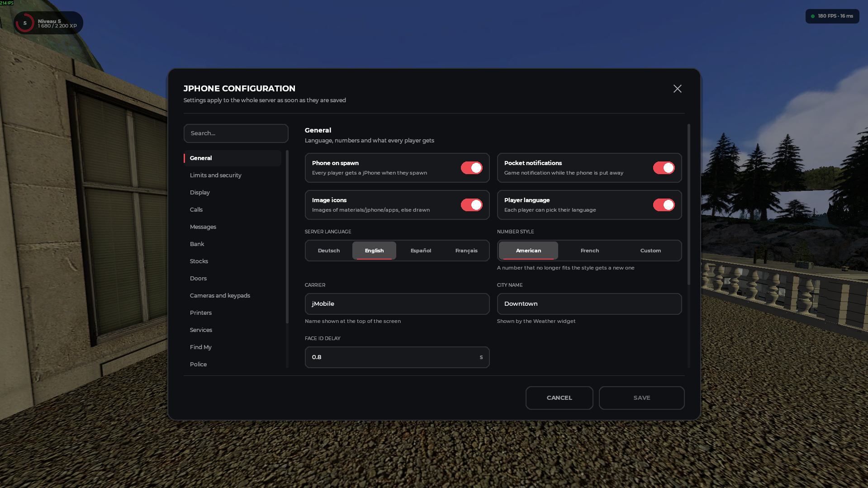
Task: Choose French number style
Action: tap(589, 251)
